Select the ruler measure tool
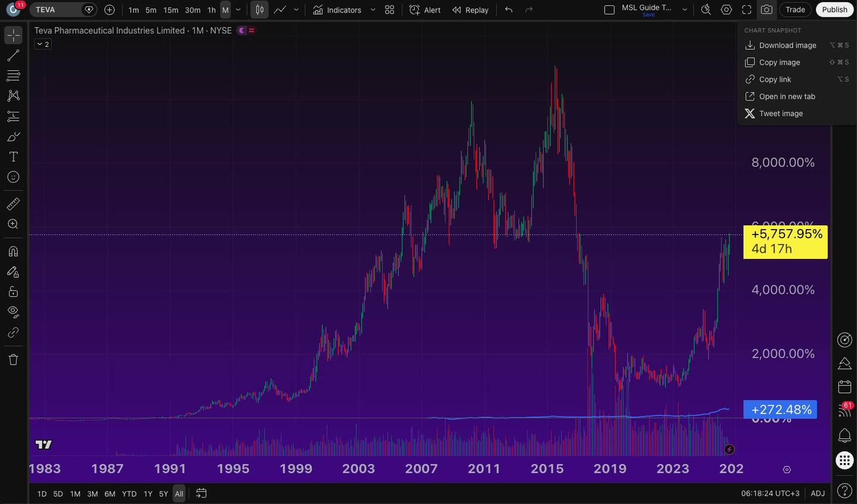857x504 pixels. point(13,204)
